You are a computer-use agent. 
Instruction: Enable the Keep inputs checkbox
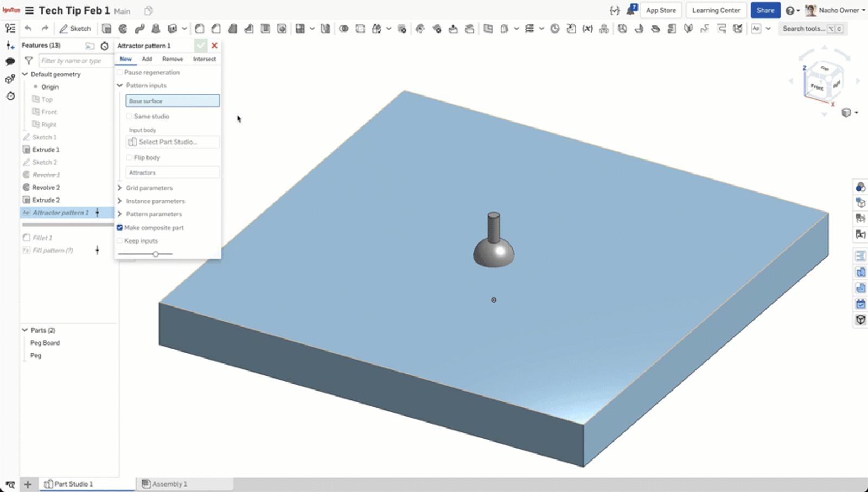click(x=120, y=241)
